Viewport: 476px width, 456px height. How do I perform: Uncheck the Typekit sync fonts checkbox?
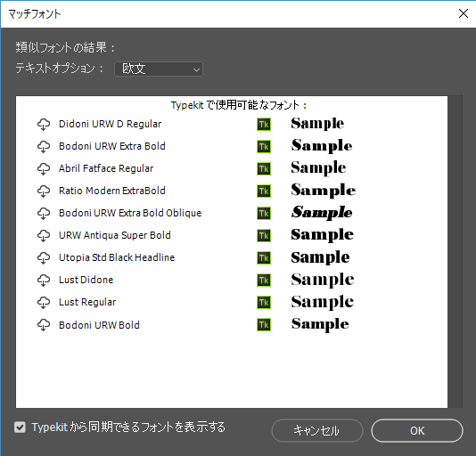20,427
